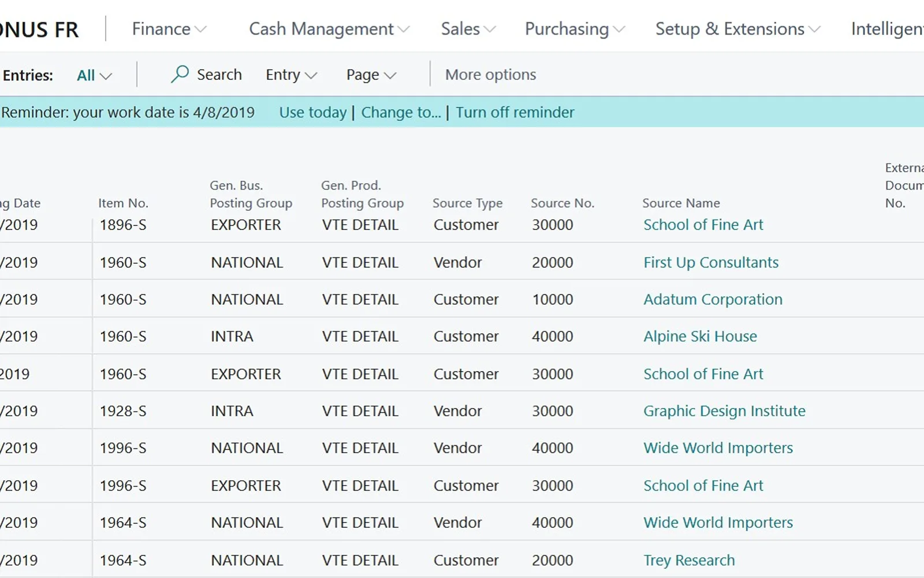The width and height of the screenshot is (924, 578).
Task: Click More options
Action: coord(490,75)
